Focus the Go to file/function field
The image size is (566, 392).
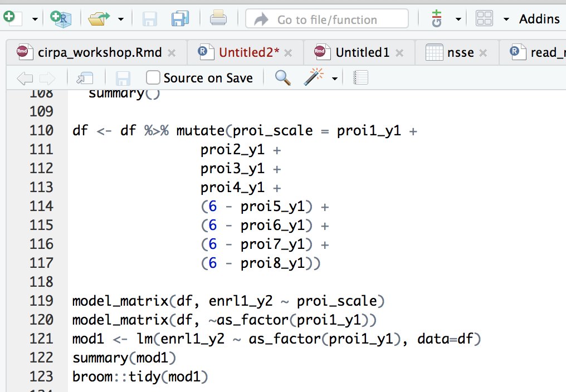pyautogui.click(x=327, y=19)
